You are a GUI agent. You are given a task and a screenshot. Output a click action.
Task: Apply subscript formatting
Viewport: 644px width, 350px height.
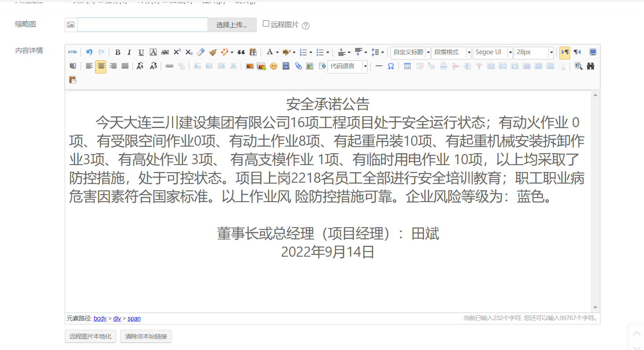(x=189, y=52)
